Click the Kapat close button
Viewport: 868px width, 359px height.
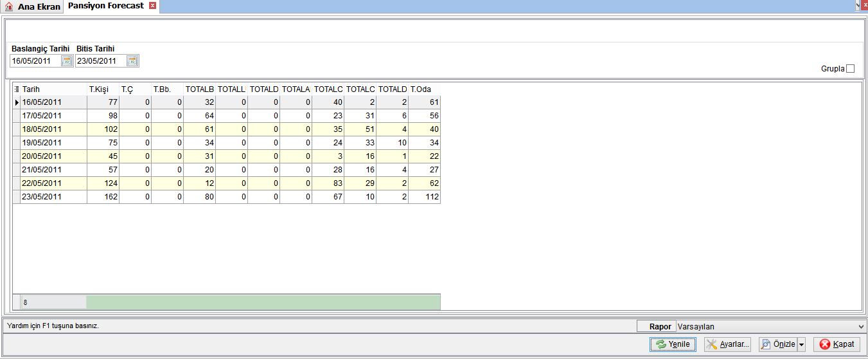837,344
